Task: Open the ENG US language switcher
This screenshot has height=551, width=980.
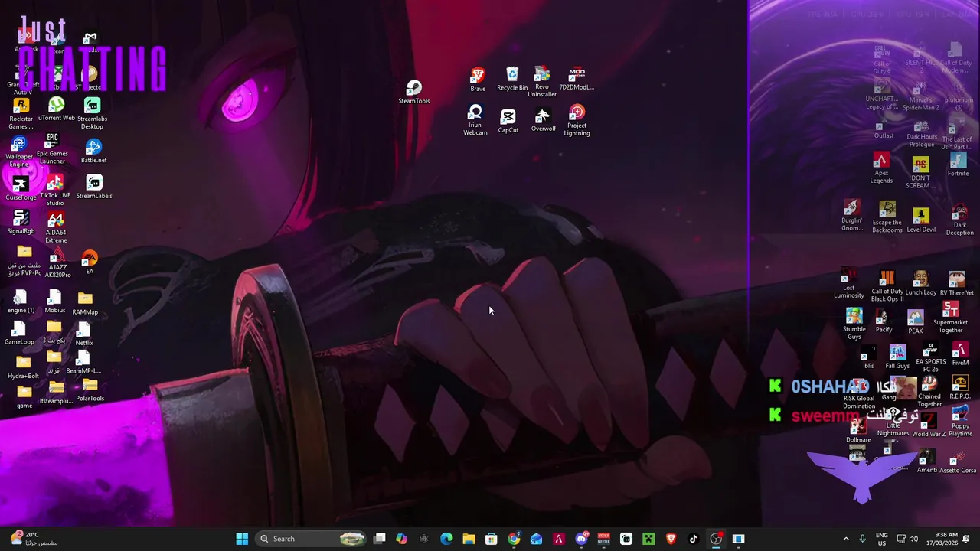Action: point(882,539)
